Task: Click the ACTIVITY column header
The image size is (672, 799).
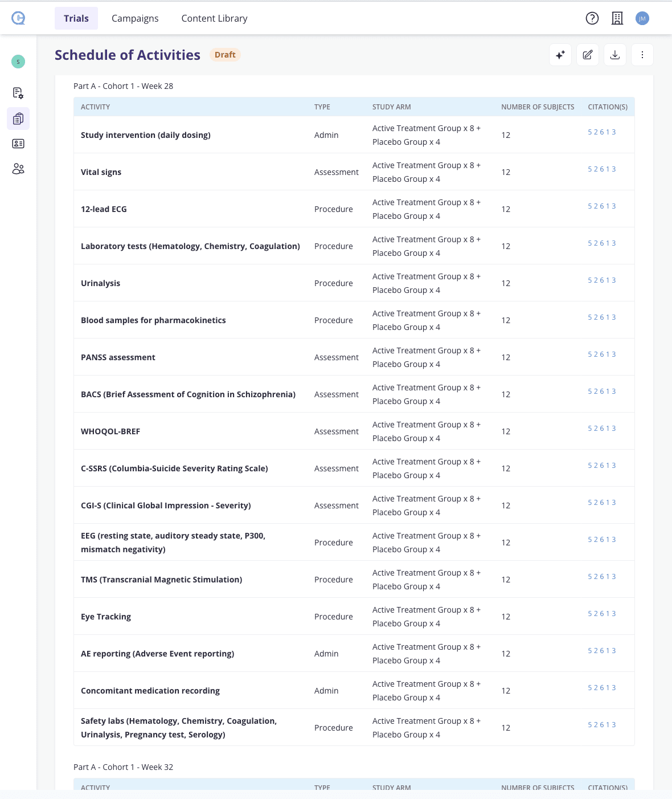Action: click(96, 107)
